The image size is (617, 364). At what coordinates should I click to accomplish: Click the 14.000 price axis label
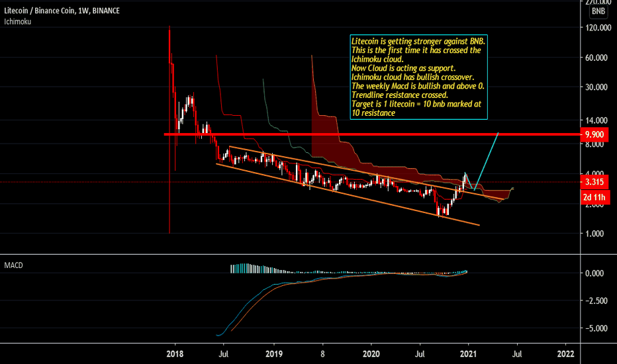[596, 120]
